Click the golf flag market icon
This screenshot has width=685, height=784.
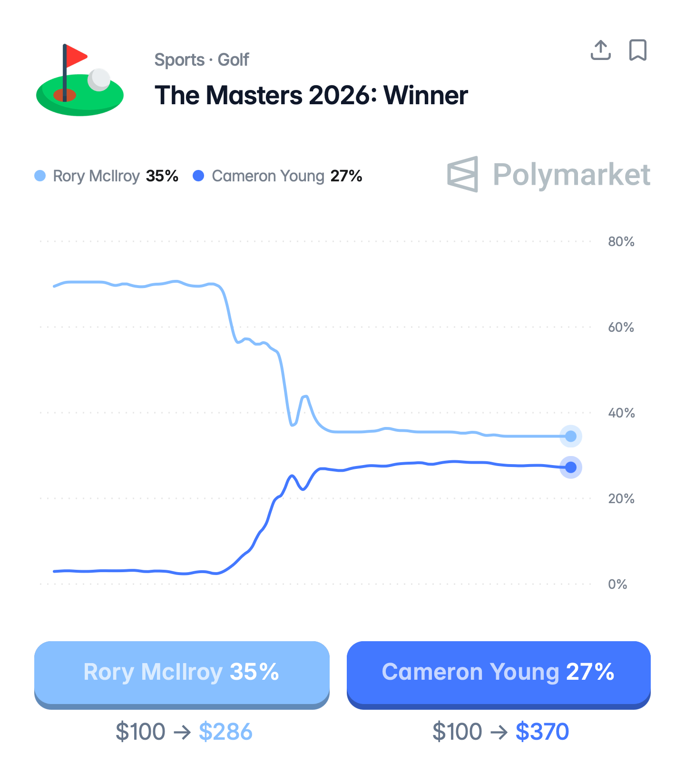tap(80, 80)
